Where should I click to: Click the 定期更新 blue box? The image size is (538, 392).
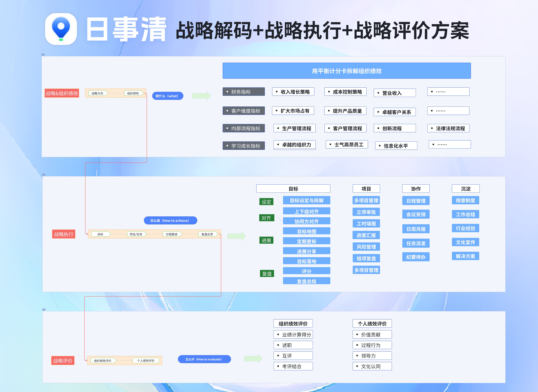tap(306, 241)
